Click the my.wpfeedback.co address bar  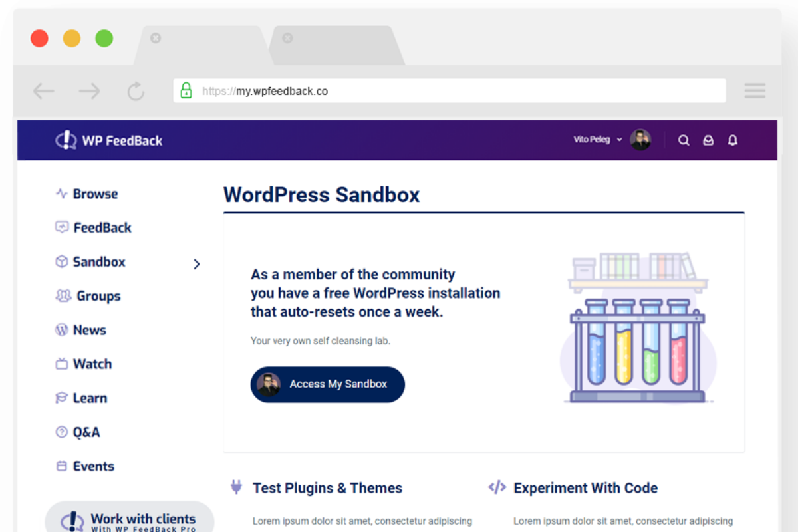click(450, 91)
